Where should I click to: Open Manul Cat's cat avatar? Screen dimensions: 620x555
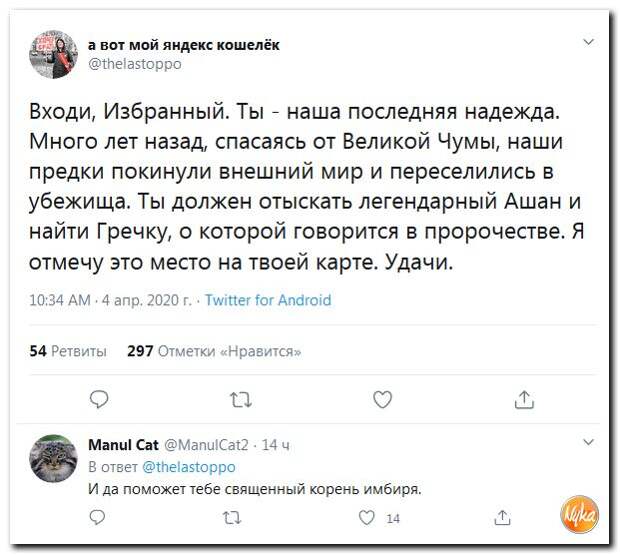(x=54, y=459)
